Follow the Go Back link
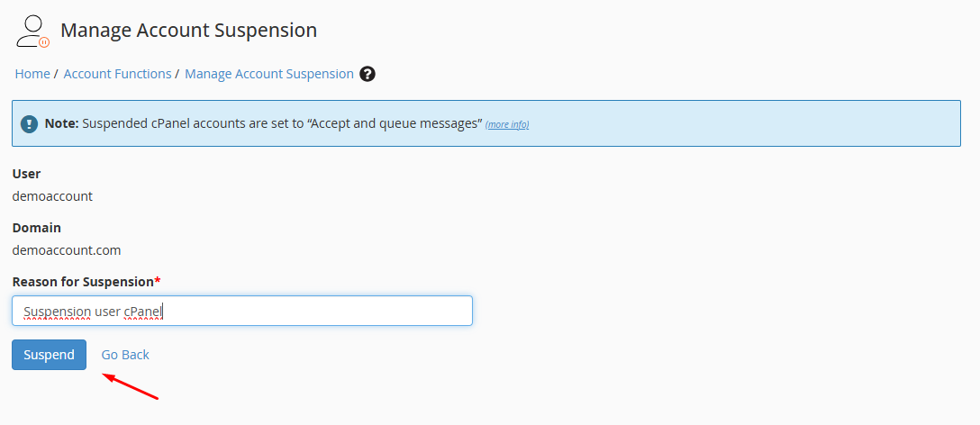Image resolution: width=980 pixels, height=425 pixels. (125, 355)
